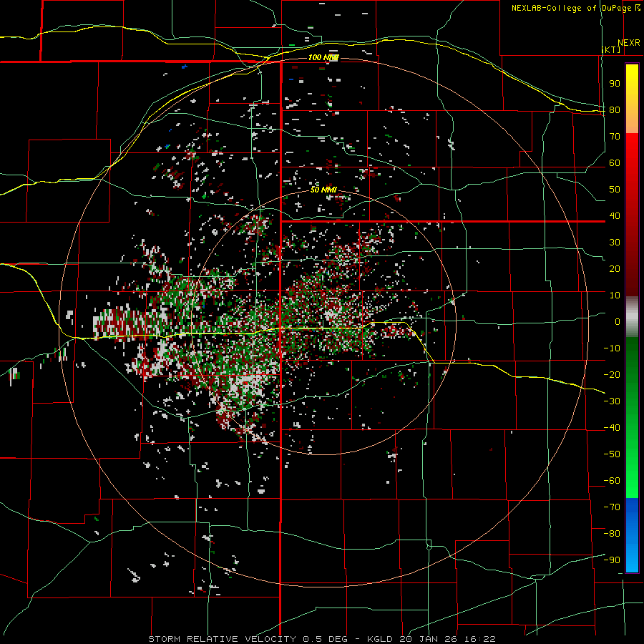Click the -80 value on velocity scale
This screenshot has height=644, width=644.
tap(612, 534)
